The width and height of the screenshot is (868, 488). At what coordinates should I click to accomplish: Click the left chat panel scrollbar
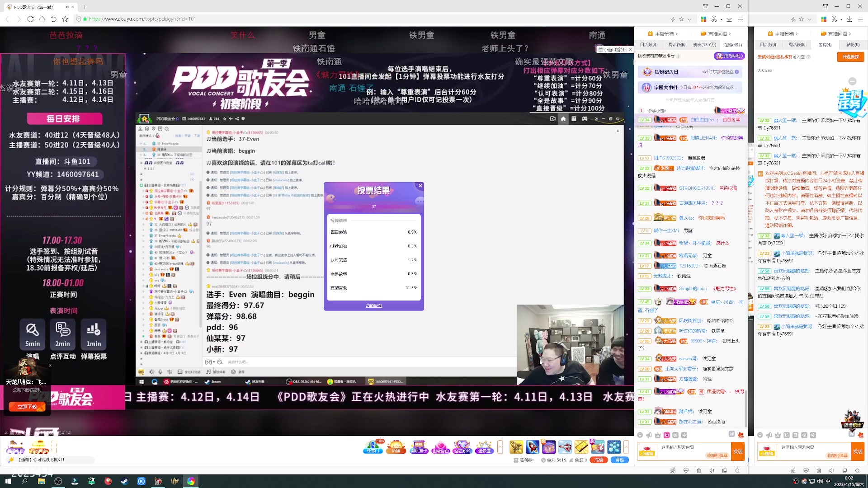pos(746,408)
